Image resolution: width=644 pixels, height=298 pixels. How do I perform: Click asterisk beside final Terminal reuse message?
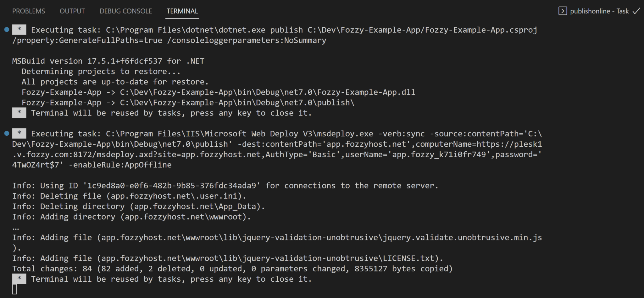[x=19, y=279]
